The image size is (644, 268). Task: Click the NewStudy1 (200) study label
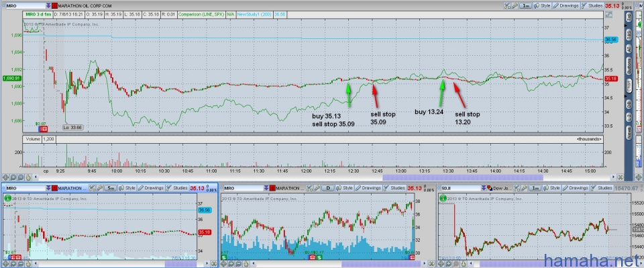click(255, 14)
